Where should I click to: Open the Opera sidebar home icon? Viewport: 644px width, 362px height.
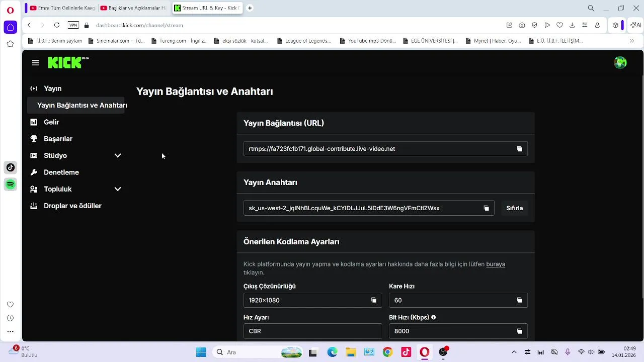coord(10,27)
